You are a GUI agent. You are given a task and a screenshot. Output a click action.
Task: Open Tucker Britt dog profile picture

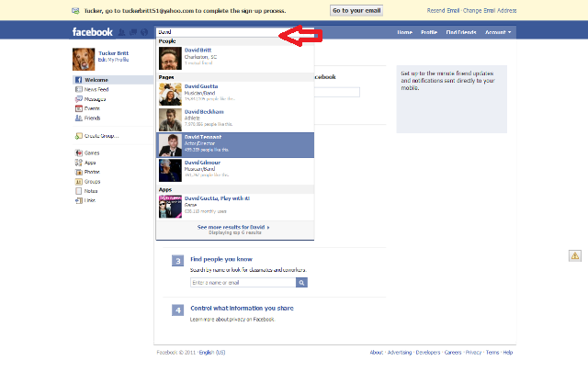point(84,59)
